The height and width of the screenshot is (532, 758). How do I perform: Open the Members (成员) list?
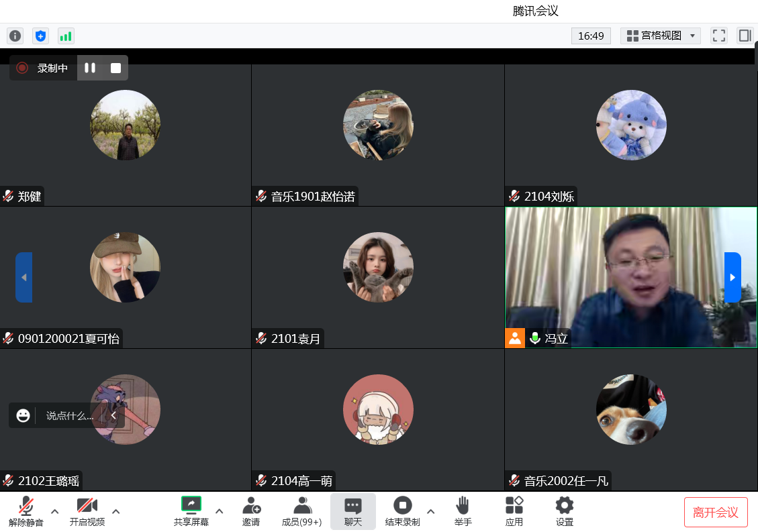[x=301, y=511]
